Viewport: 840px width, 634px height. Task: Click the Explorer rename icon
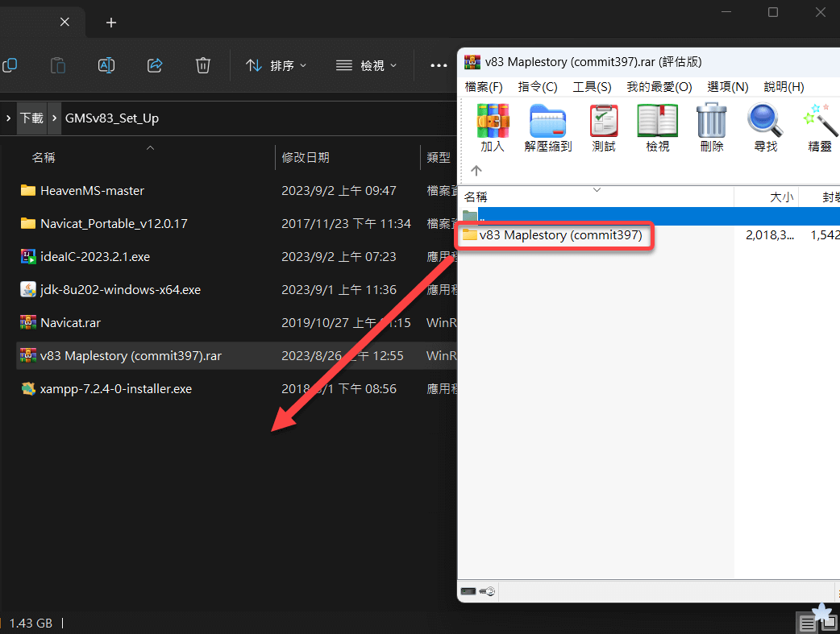tap(106, 65)
